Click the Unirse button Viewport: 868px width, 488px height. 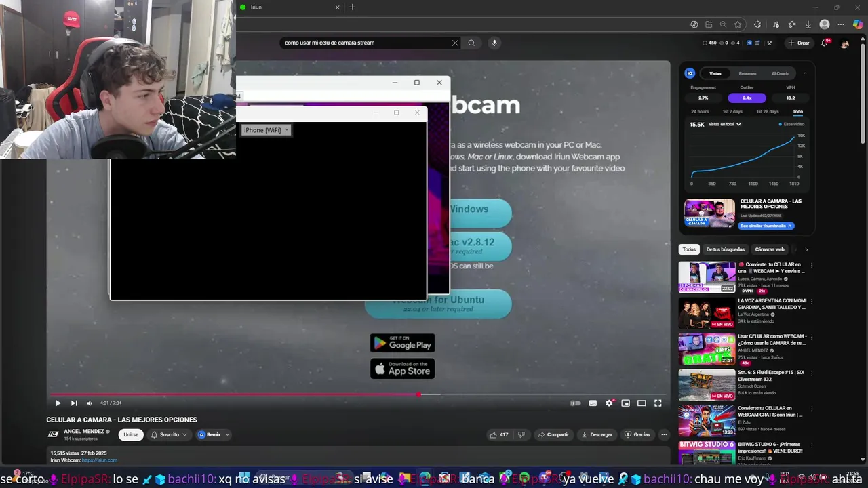(131, 434)
